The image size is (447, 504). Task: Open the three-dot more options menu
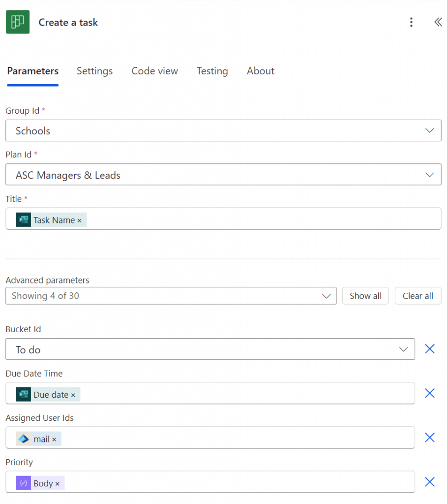411,22
